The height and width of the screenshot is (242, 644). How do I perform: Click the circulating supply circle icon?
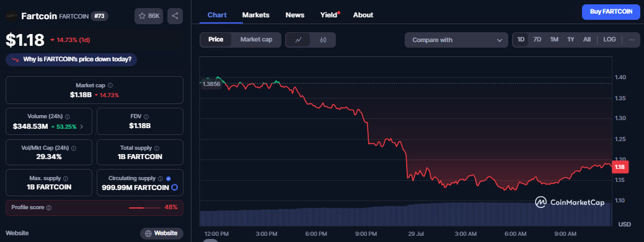[175, 188]
